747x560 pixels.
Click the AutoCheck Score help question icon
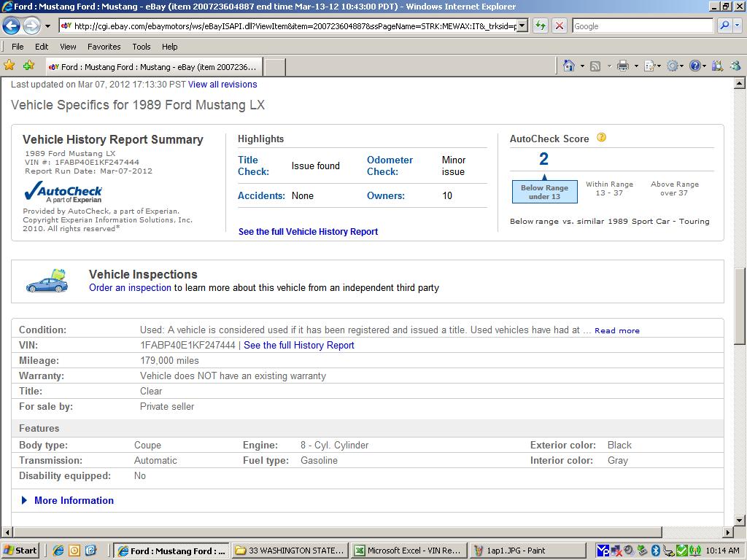[602, 138]
